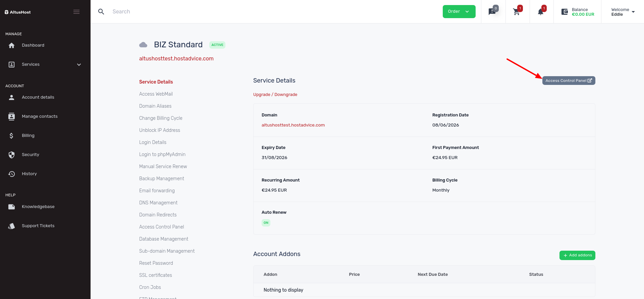The height and width of the screenshot is (299, 644).
Task: Click the registration date 08/06/2026
Action: coord(445,125)
